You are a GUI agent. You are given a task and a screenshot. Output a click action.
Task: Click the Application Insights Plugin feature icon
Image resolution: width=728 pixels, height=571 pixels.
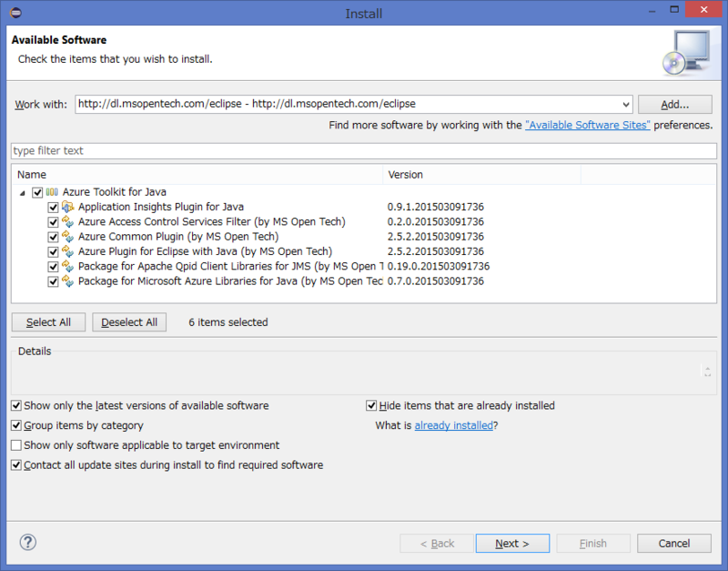(x=67, y=207)
